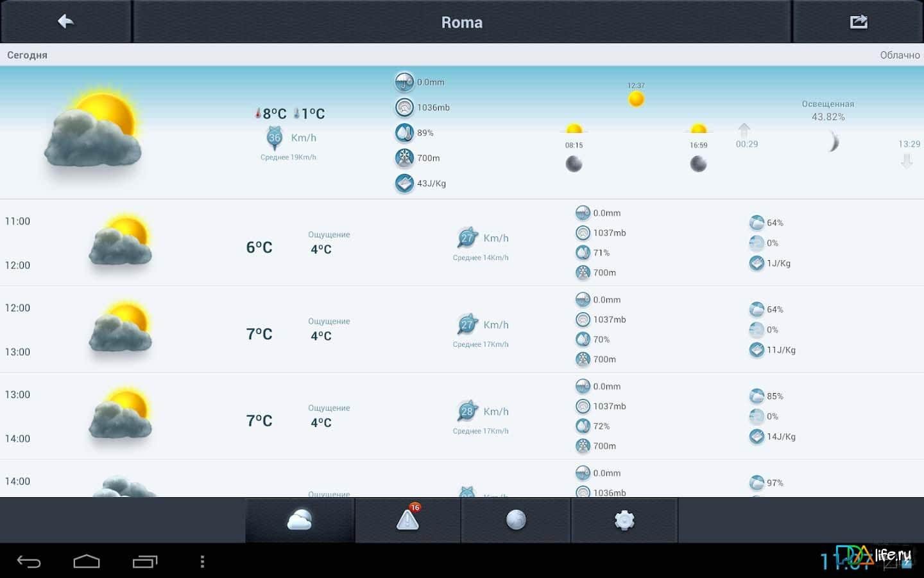Tap the 12:37 solar noon sun
This screenshot has height=578, width=924.
[636, 99]
